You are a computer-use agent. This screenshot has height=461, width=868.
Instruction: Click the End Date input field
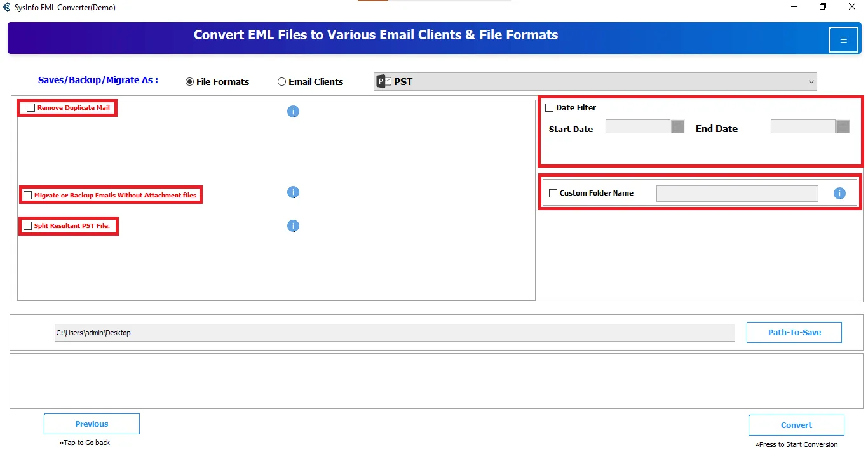tap(803, 126)
